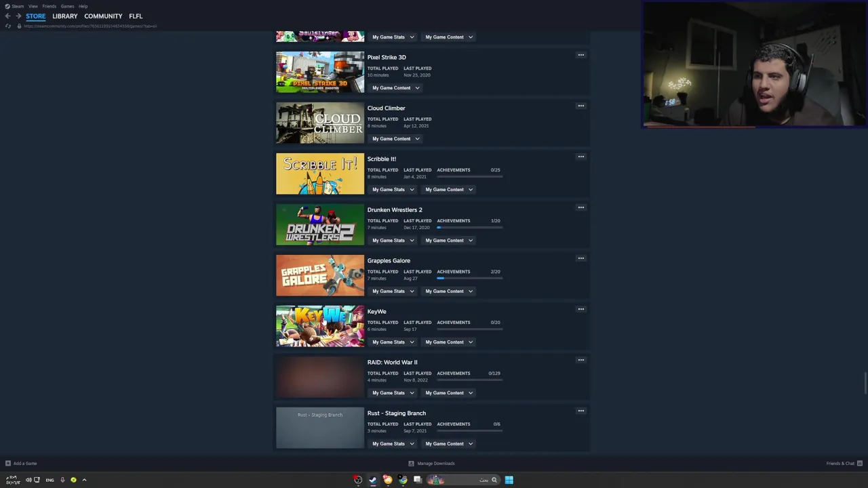
Task: Open the three-dots menu for Scribble It!
Action: point(580,157)
